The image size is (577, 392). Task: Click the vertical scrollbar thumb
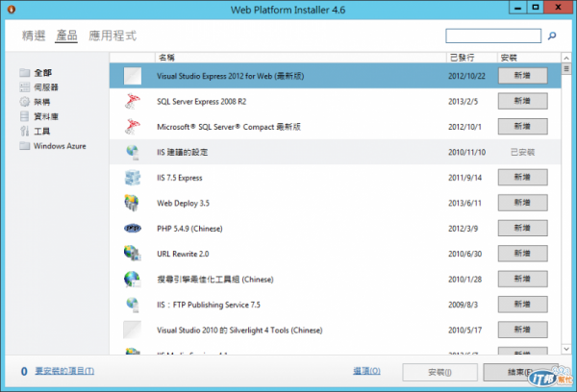click(566, 69)
